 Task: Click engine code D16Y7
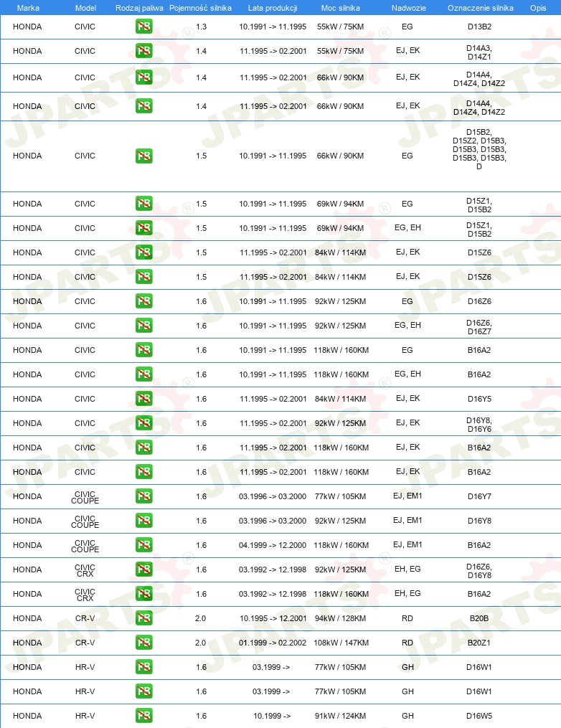click(479, 496)
